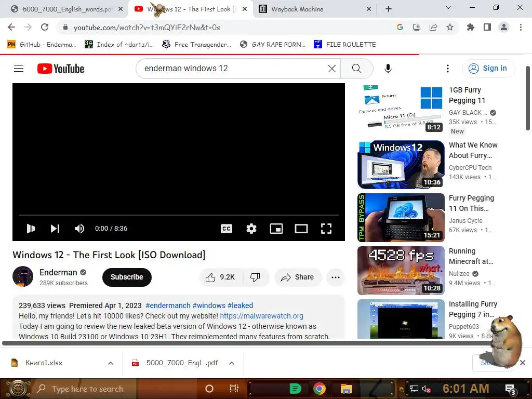
Task: Open the downloaded Книга1.xlsx file
Action: pyautogui.click(x=44, y=363)
